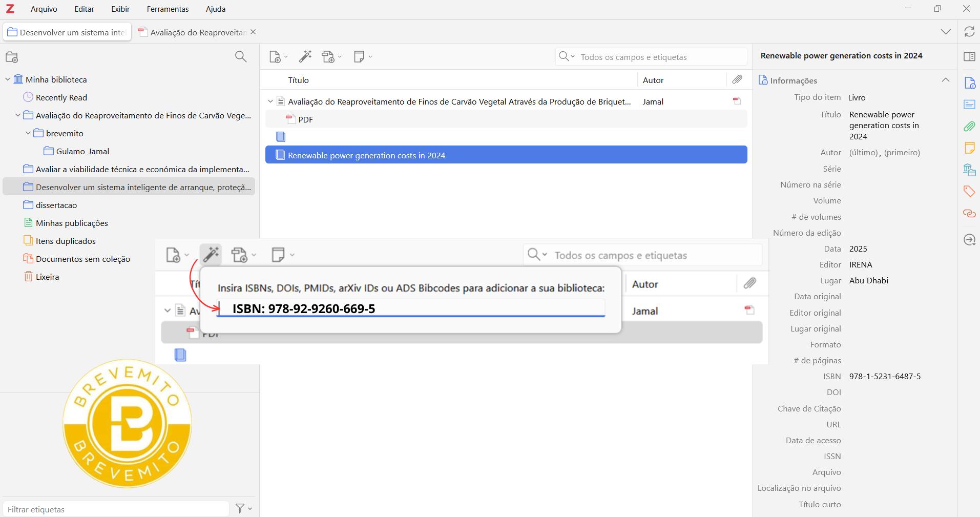Viewport: 980px width, 517px height.
Task: Collapse the brevemito subcollection
Action: tap(28, 133)
